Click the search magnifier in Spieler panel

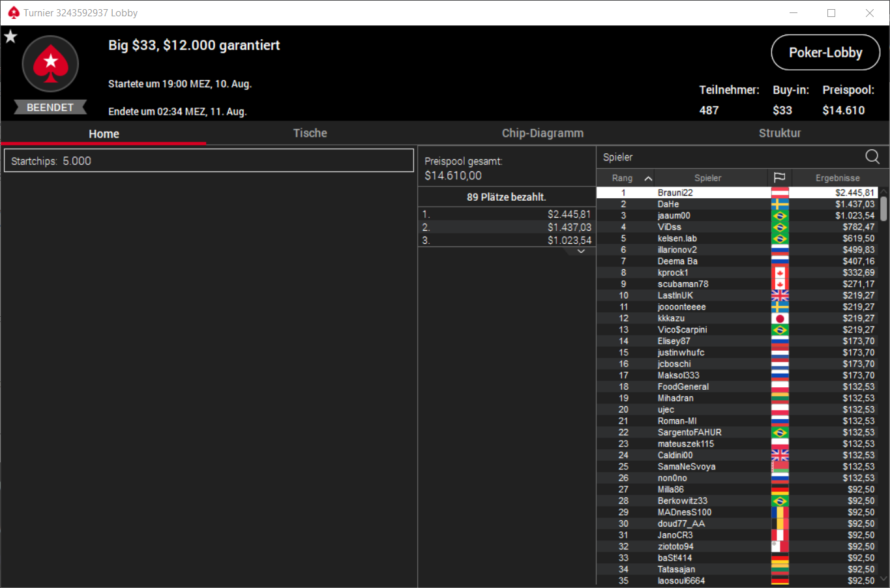[x=872, y=156]
